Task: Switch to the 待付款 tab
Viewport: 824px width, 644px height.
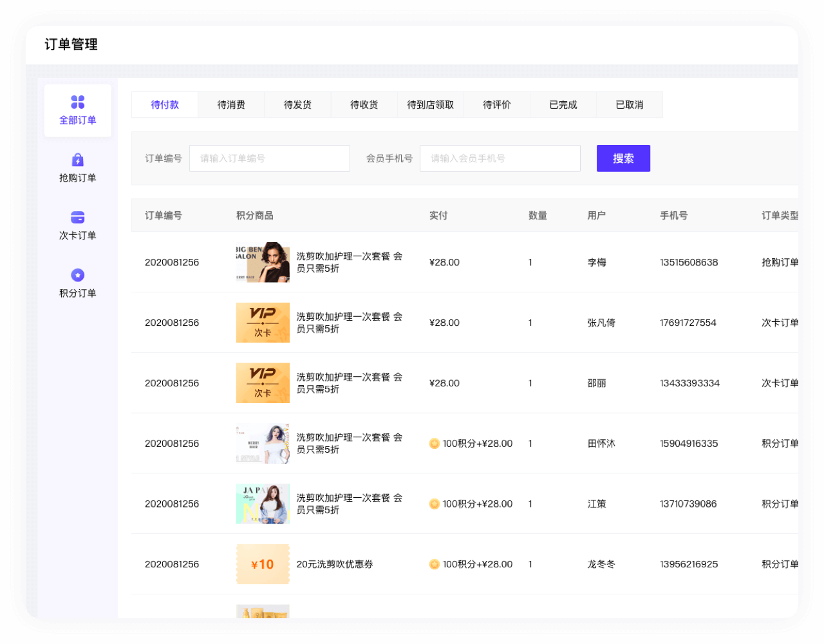Action: (165, 105)
